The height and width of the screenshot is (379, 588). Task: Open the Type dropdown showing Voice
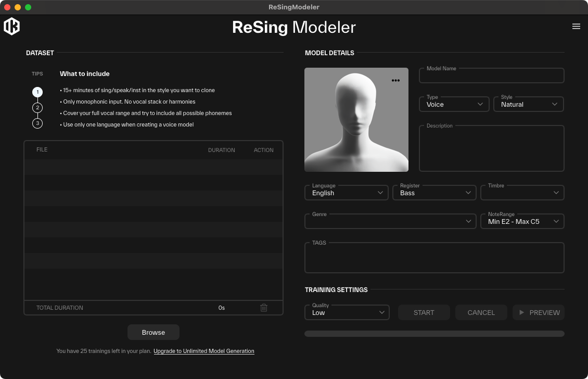click(x=454, y=104)
